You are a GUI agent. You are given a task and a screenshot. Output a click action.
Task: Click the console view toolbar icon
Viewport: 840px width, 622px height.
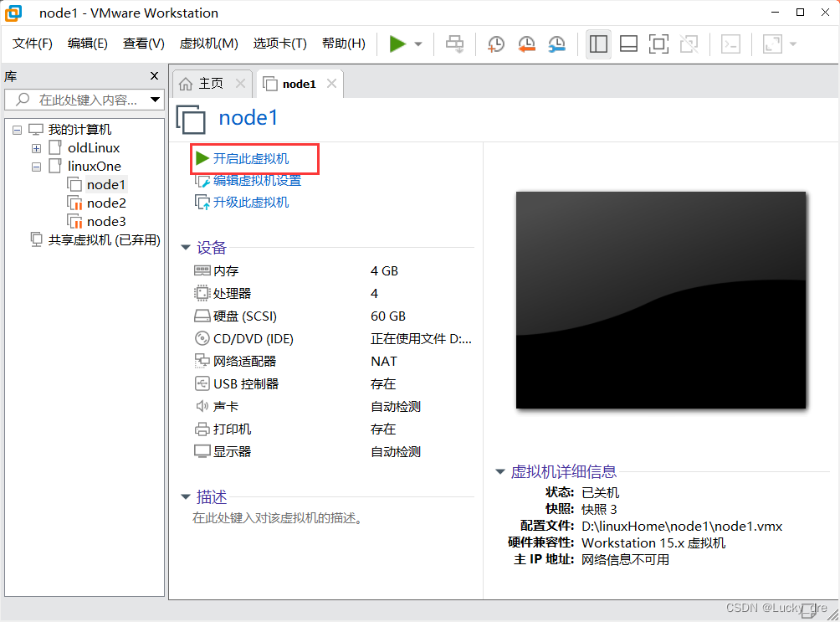(x=730, y=44)
